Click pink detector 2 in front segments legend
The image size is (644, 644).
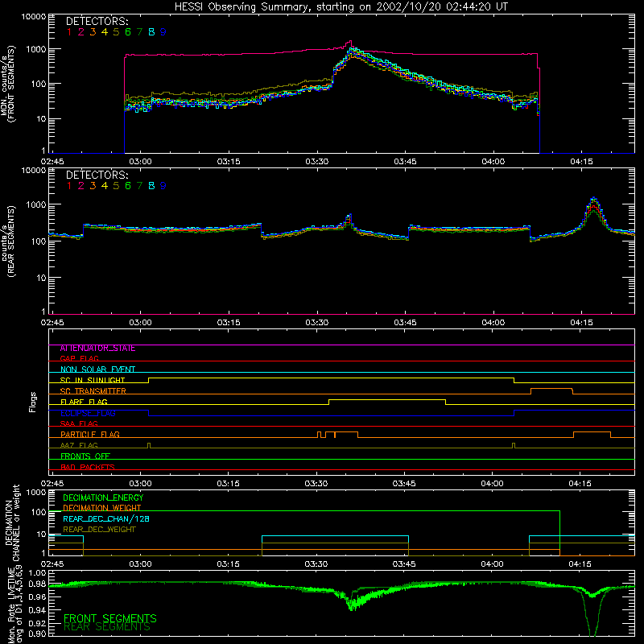81,31
